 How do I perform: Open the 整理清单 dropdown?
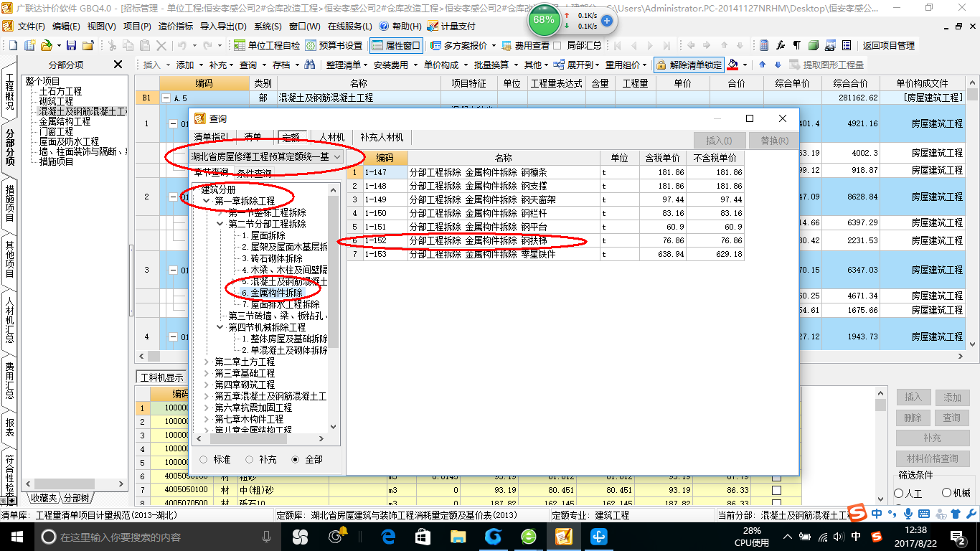click(x=347, y=65)
